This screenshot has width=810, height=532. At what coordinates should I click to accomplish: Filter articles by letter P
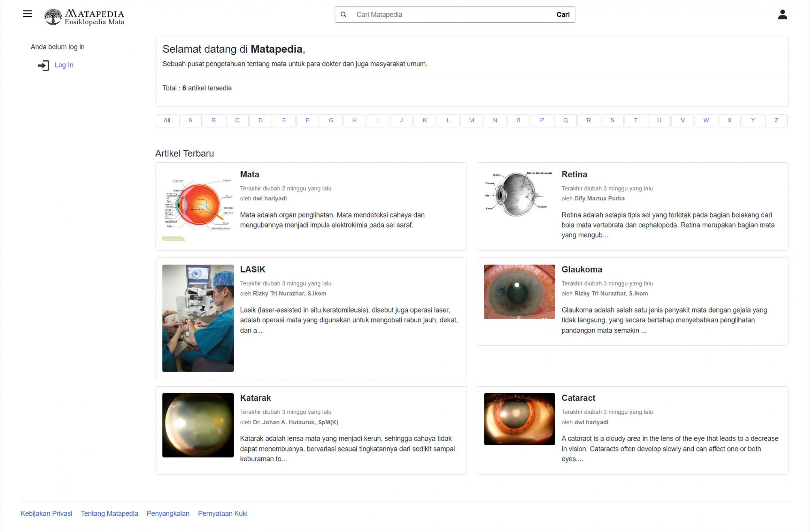point(542,121)
